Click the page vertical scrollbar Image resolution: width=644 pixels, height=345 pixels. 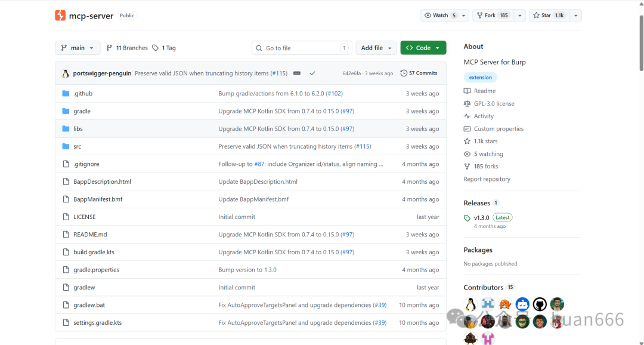(x=642, y=43)
